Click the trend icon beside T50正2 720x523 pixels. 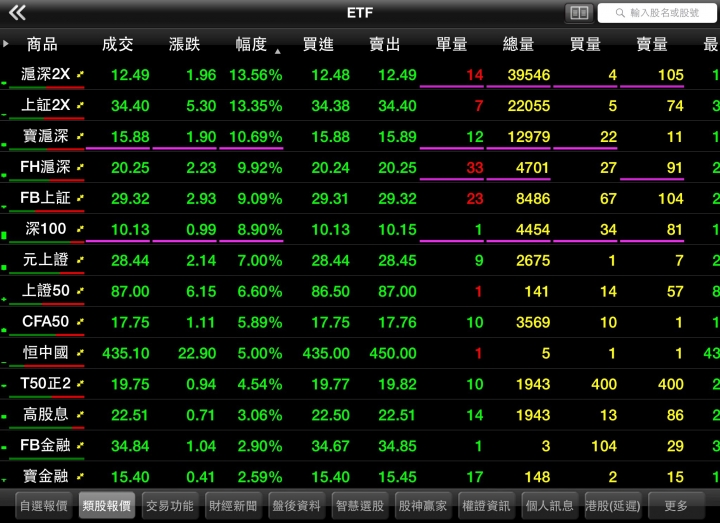pos(80,383)
